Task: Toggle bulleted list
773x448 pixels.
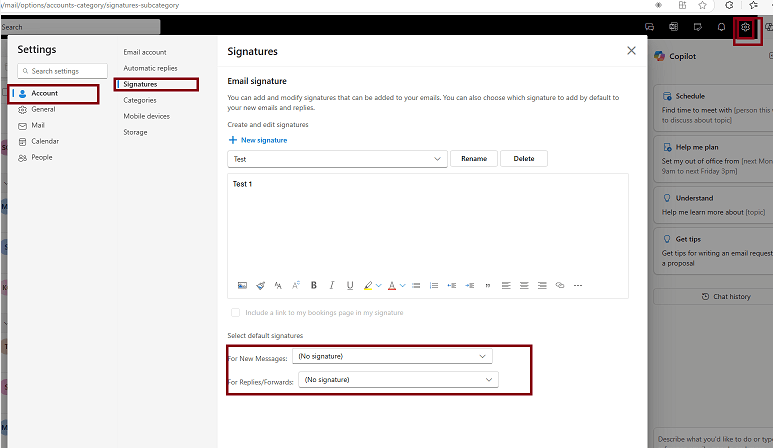Action: coord(416,285)
